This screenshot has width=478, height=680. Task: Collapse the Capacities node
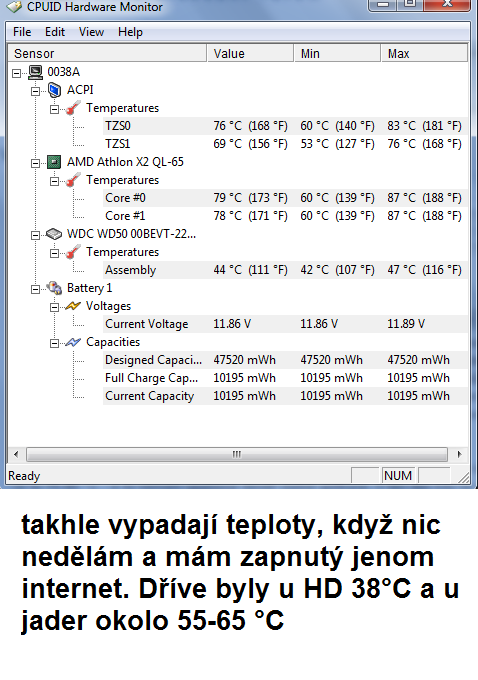(x=55, y=343)
